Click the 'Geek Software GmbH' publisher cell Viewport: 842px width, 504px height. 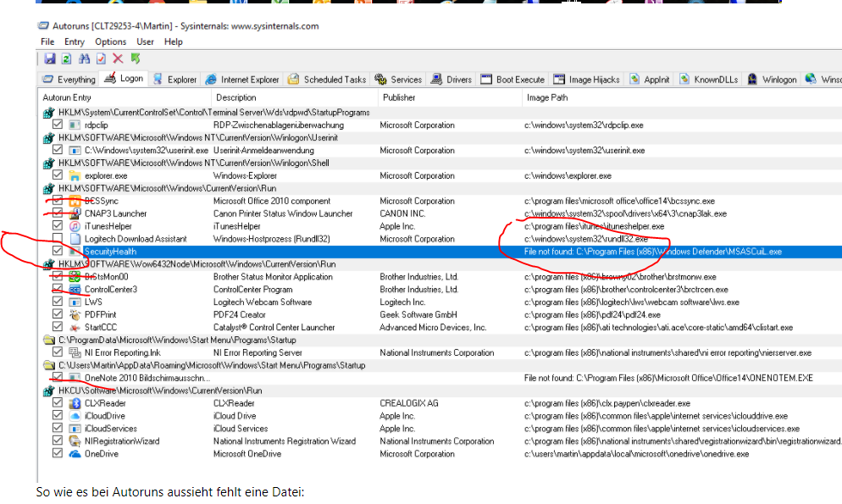pyautogui.click(x=418, y=315)
